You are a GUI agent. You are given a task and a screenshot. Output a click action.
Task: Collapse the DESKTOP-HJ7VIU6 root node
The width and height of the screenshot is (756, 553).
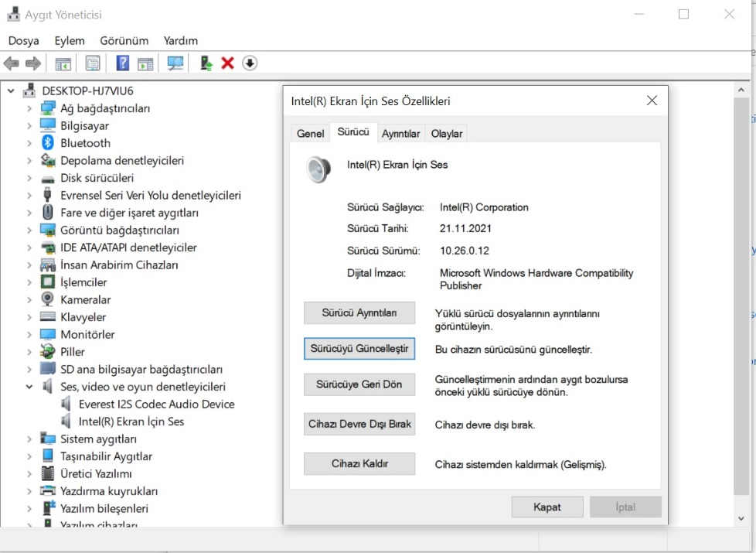click(x=11, y=90)
